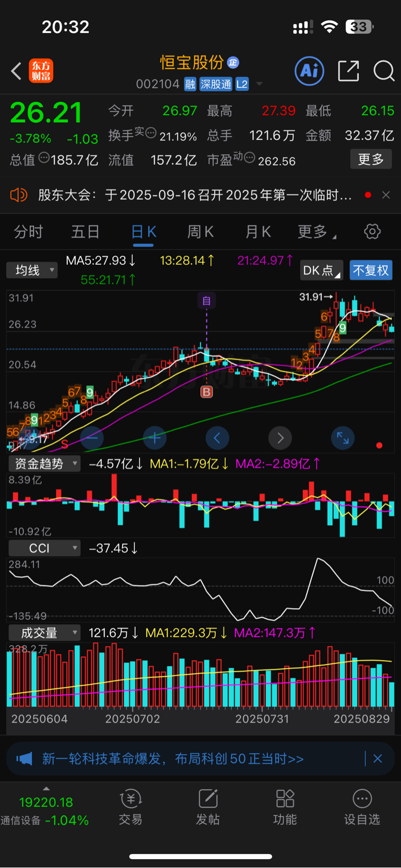
Task: Tap the L2 level badge
Action: pyautogui.click(x=242, y=85)
